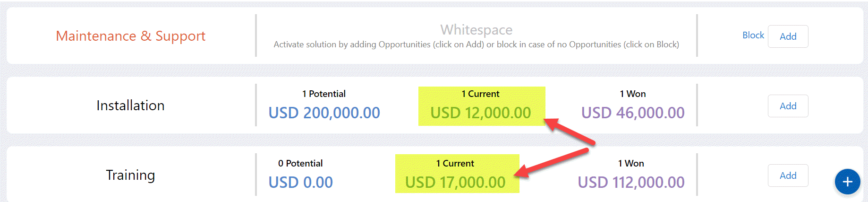Select the Training solution name
The height and width of the screenshot is (202, 868).
tap(130, 175)
